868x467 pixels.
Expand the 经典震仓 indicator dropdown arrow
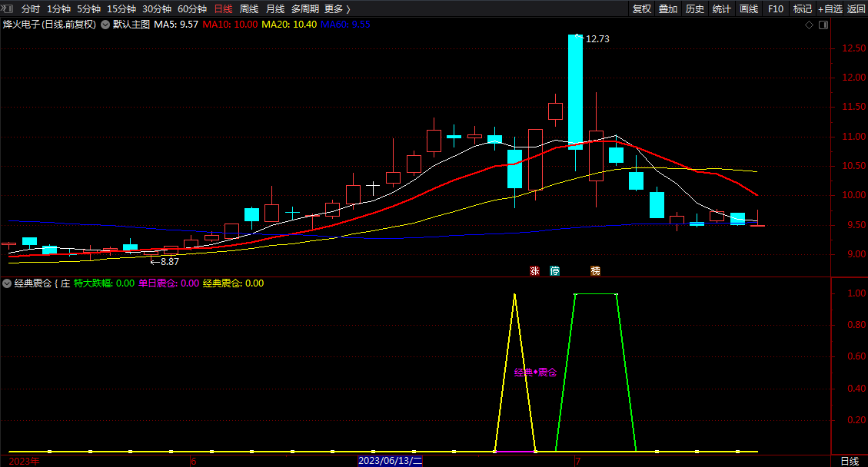pyautogui.click(x=7, y=283)
